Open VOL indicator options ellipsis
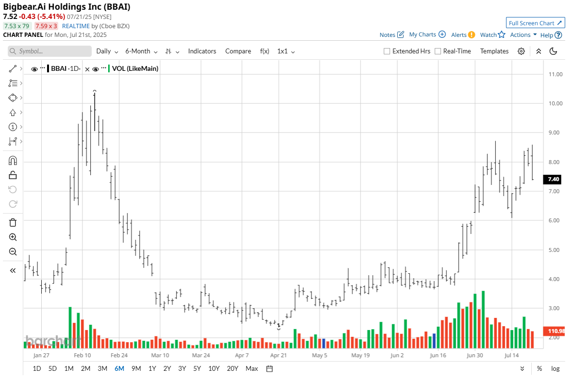 [x=104, y=67]
